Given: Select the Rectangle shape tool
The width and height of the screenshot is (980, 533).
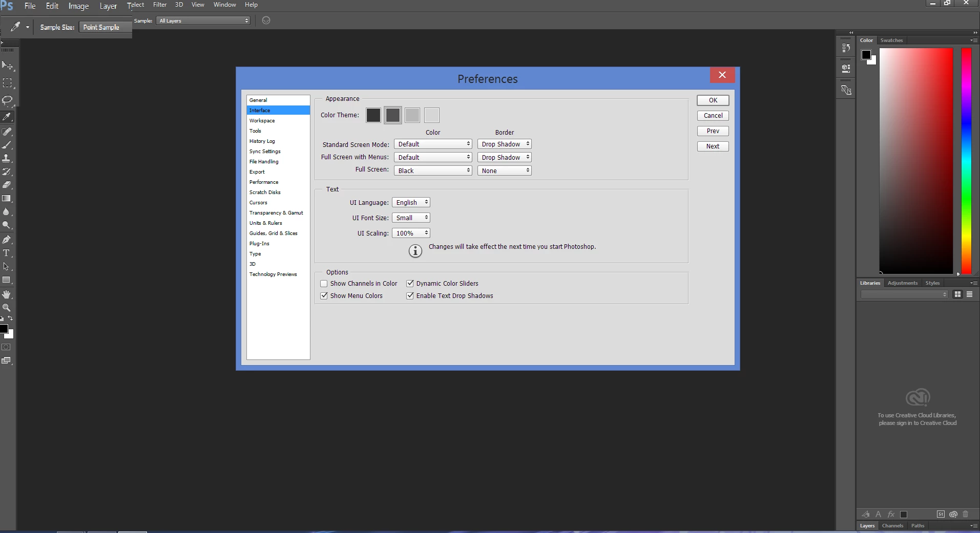Looking at the screenshot, I should point(7,280).
